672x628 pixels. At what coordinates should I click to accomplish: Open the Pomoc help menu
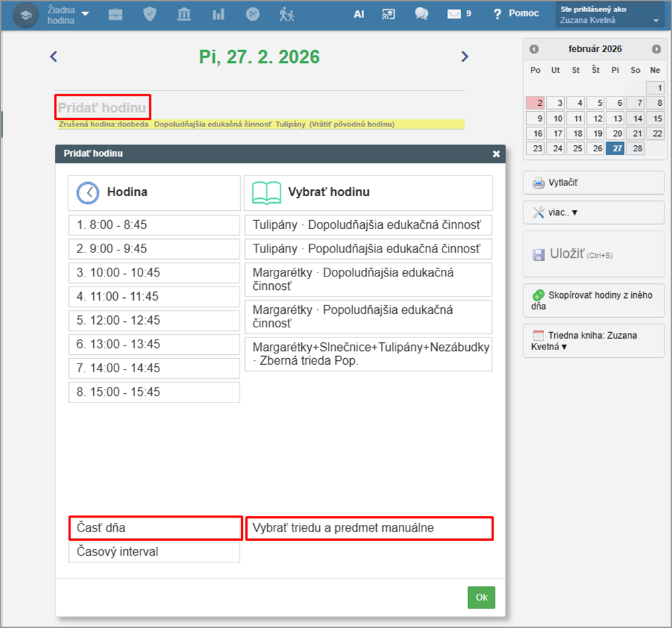[x=516, y=14]
